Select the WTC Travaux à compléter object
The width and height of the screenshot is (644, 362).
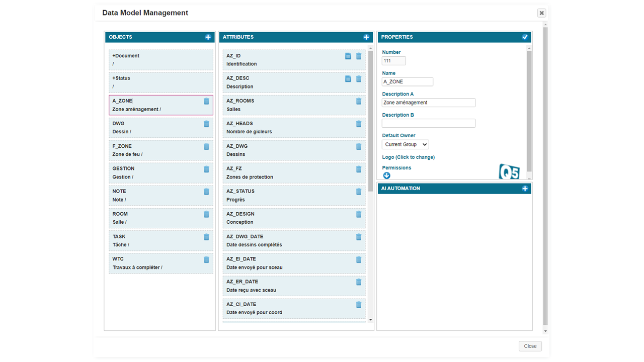(x=161, y=263)
